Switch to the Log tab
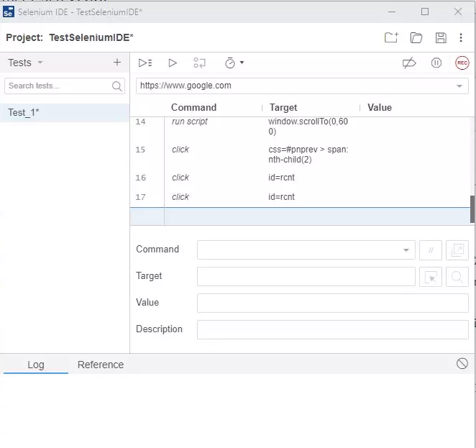Viewport: 476px width, 448px height. pyautogui.click(x=36, y=365)
